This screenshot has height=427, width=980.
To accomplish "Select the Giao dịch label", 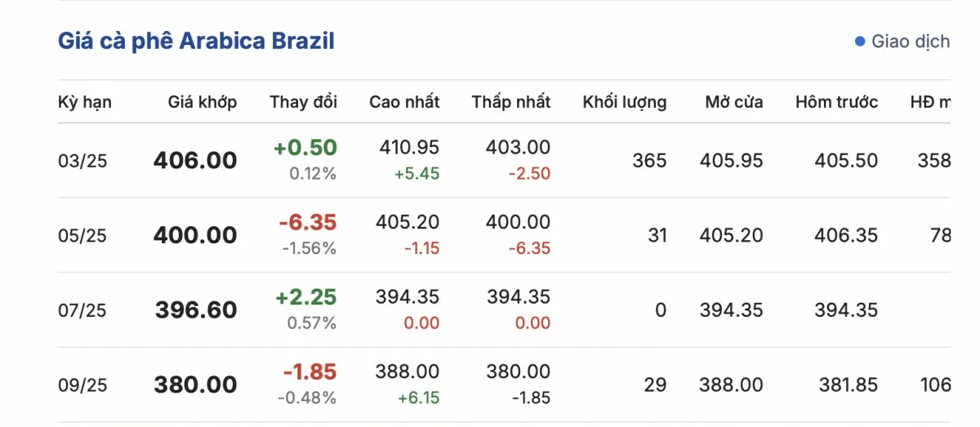I will 911,42.
